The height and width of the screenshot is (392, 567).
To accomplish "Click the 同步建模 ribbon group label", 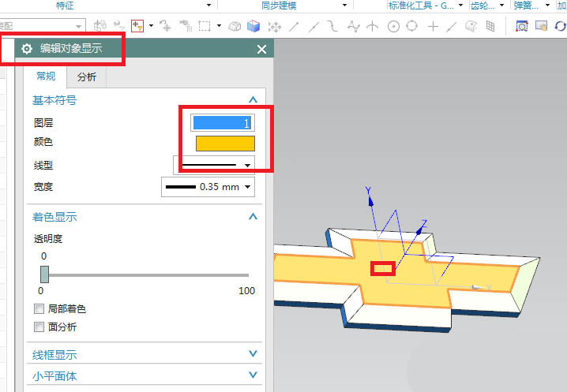I will (279, 6).
